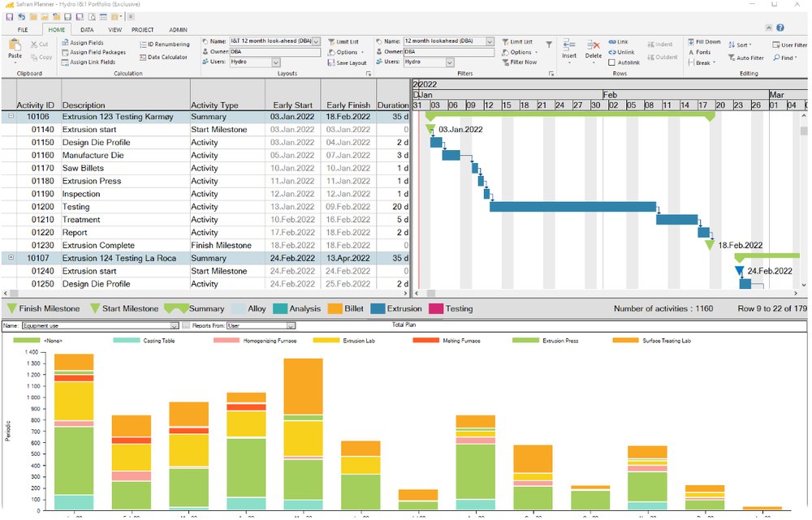Screen dimensions: 812x520
Task: Click the Unlink activities icon
Action: [x=621, y=52]
